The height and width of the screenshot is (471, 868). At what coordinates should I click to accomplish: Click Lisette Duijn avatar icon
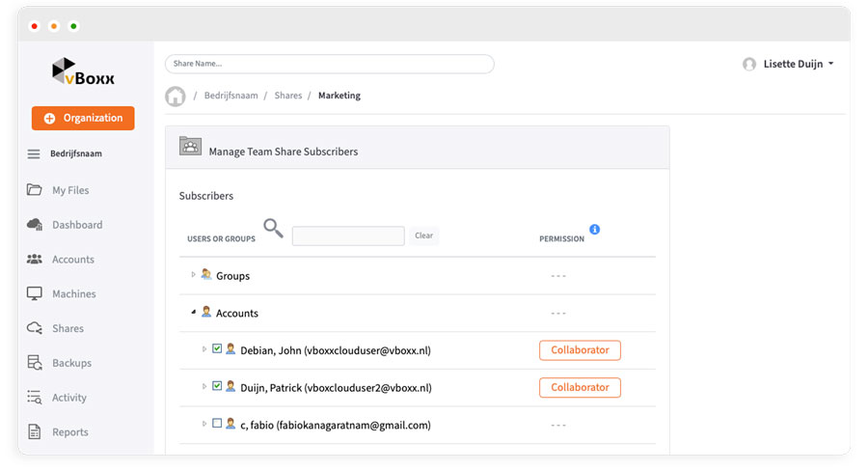click(x=749, y=65)
